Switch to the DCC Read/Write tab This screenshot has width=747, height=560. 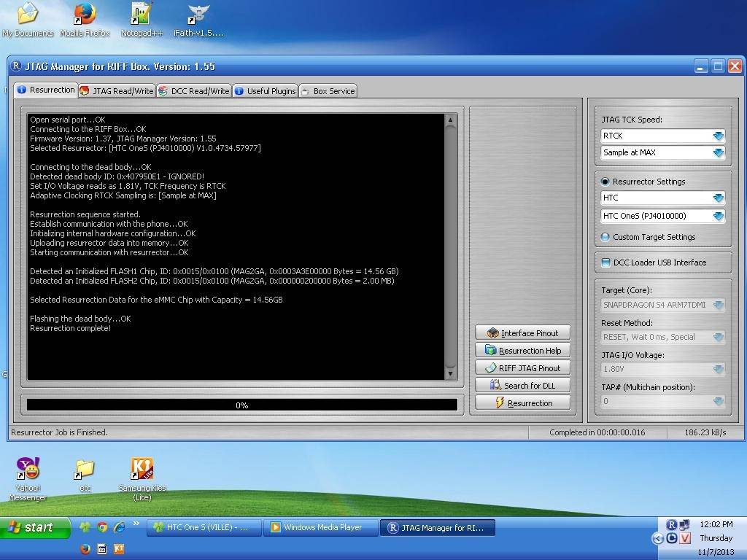[194, 91]
